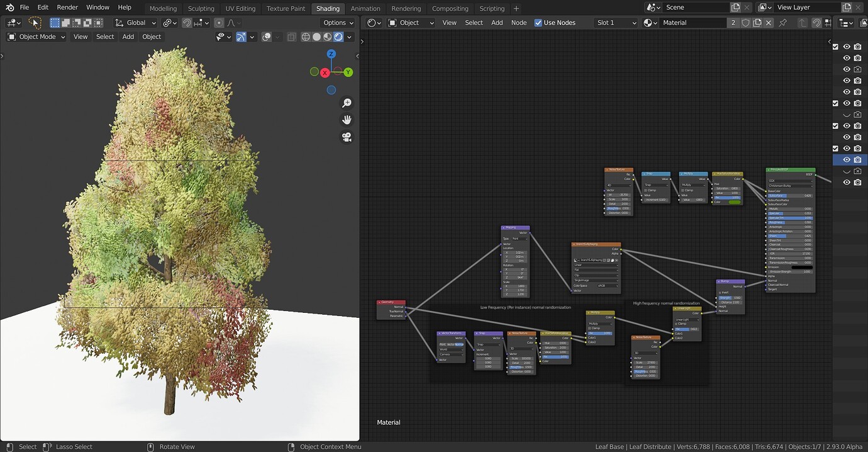This screenshot has width=868, height=452.
Task: Open the viewport snapping options dropdown
Action: pyautogui.click(x=202, y=23)
